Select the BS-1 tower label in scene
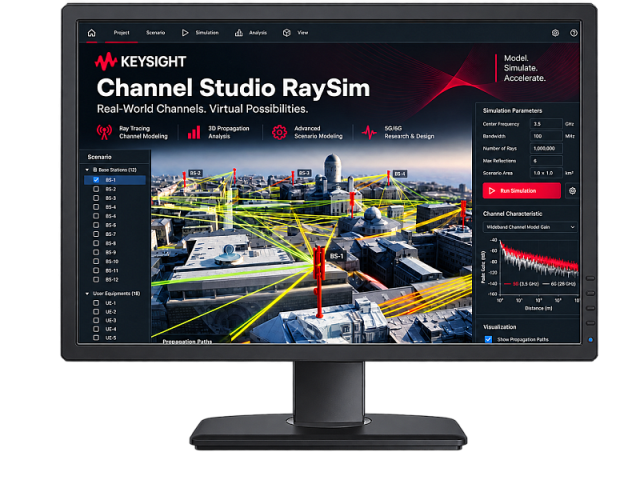This screenshot has height=480, width=640. [x=336, y=256]
